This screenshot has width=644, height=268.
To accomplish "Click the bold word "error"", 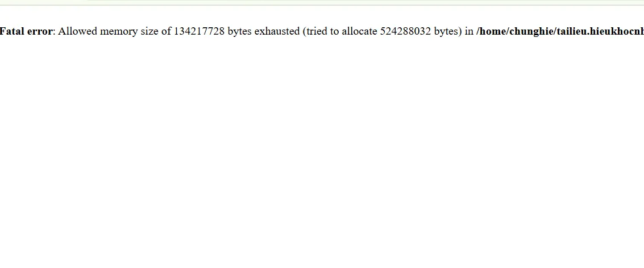I will (x=39, y=31).
